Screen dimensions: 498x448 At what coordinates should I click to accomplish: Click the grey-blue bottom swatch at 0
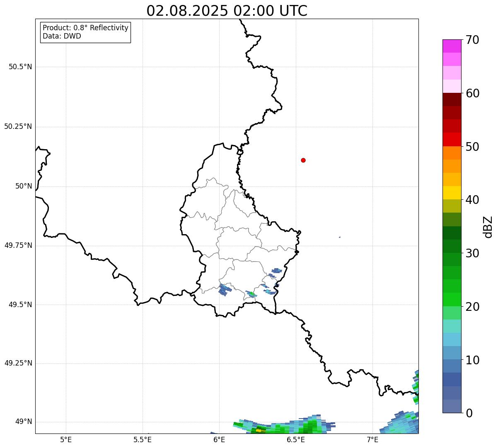coord(452,406)
